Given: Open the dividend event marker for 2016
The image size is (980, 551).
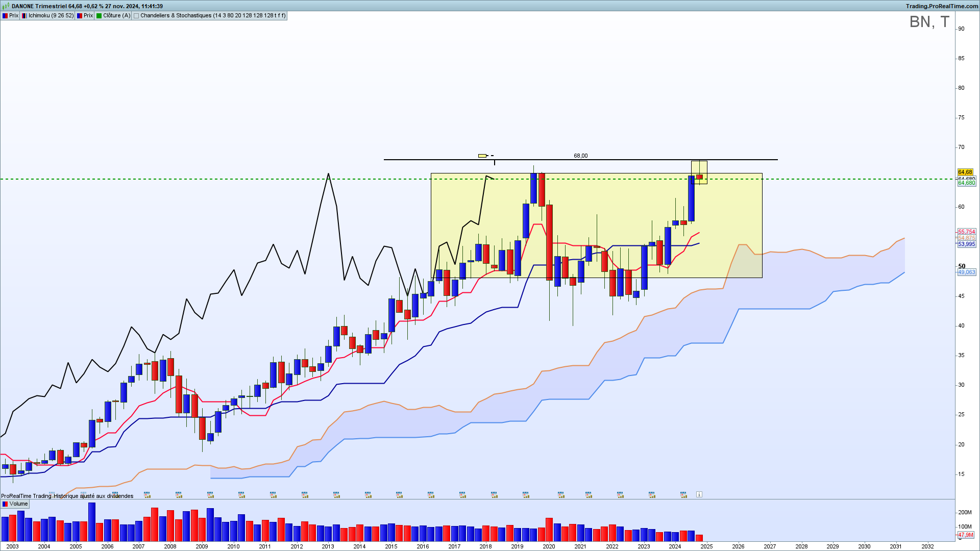Looking at the screenshot, I should click(x=431, y=494).
